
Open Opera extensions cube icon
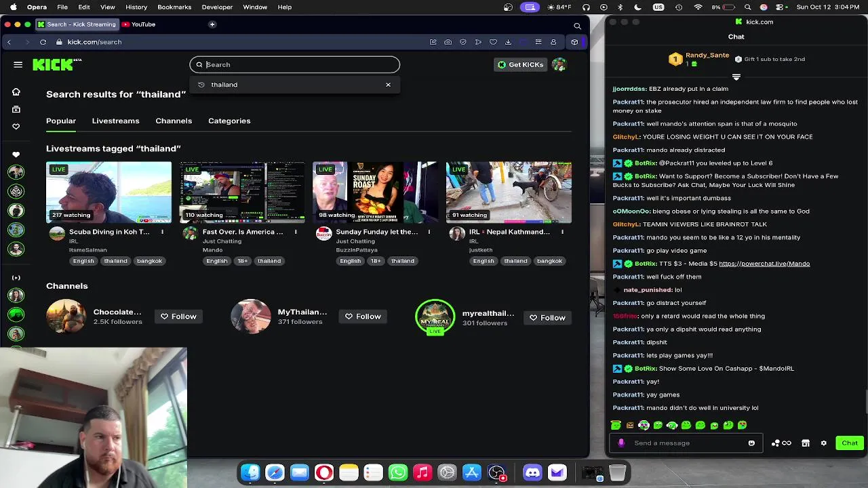574,42
